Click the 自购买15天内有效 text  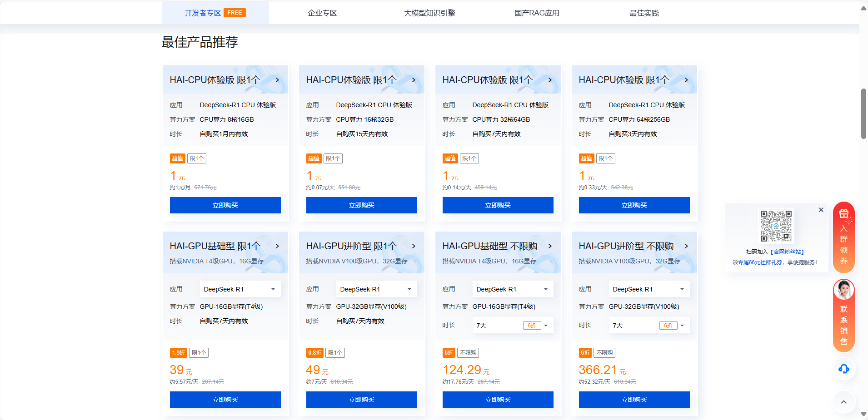click(362, 134)
